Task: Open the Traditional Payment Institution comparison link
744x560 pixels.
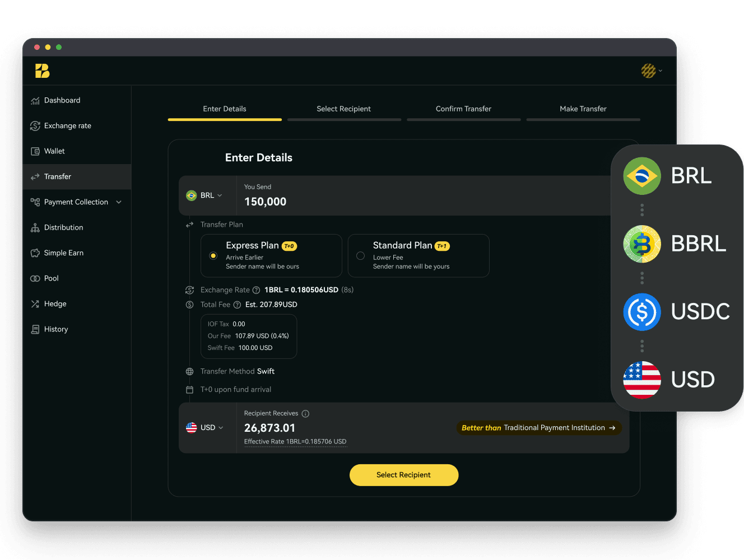Action: point(538,427)
